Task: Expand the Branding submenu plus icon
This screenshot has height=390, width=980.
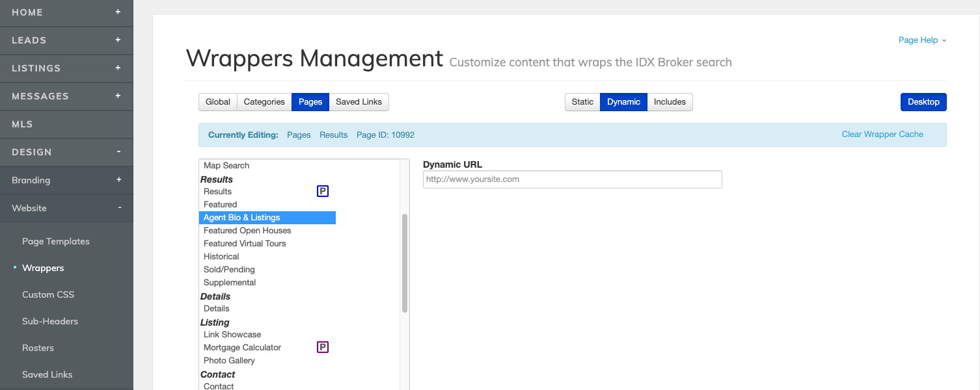Action: pyautogui.click(x=118, y=180)
